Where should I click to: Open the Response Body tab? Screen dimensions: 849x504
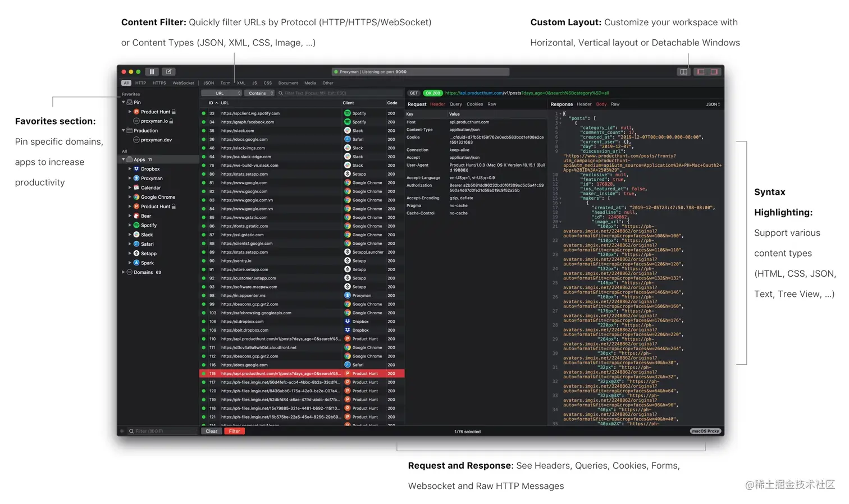click(601, 104)
